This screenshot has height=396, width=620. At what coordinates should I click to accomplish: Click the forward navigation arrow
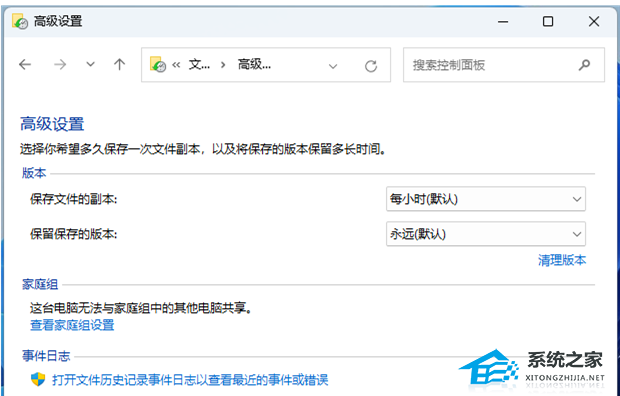click(x=60, y=64)
